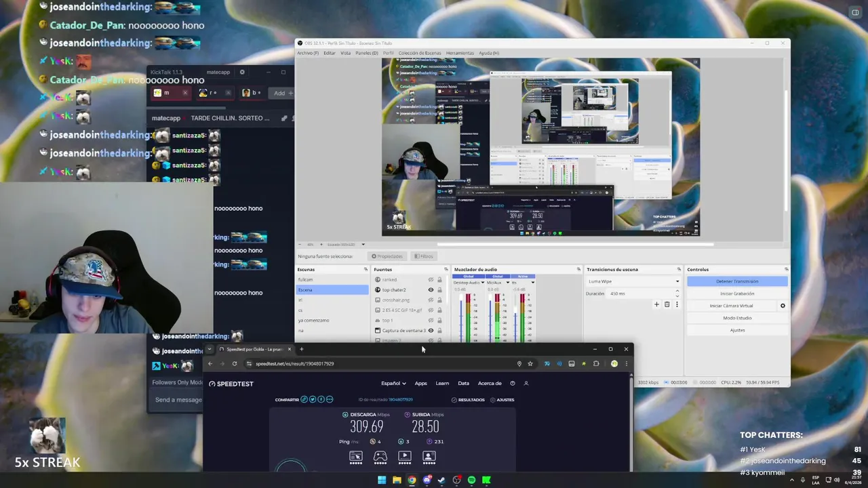Open Colección de Escenas menu

420,53
